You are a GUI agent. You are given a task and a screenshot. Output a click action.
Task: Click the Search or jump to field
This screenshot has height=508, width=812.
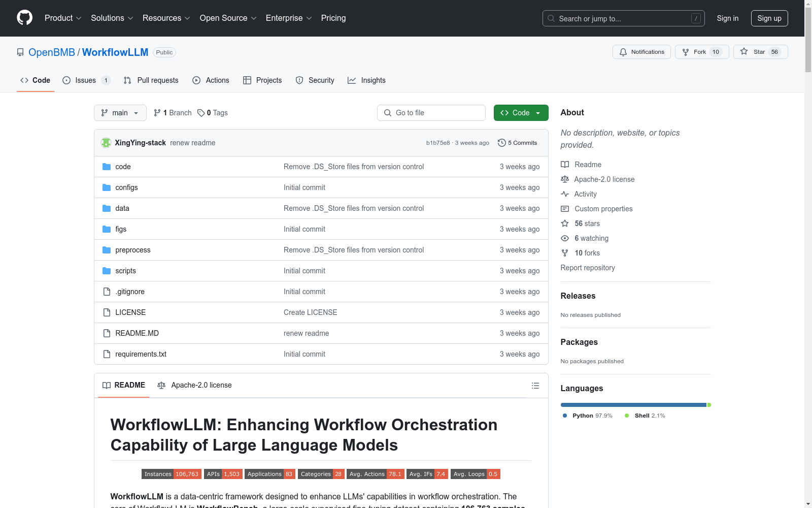[624, 18]
